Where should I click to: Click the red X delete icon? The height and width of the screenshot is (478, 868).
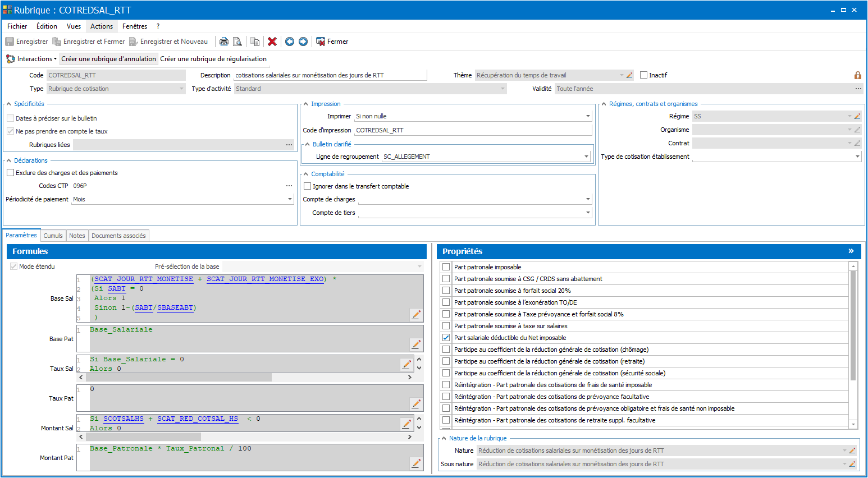272,42
